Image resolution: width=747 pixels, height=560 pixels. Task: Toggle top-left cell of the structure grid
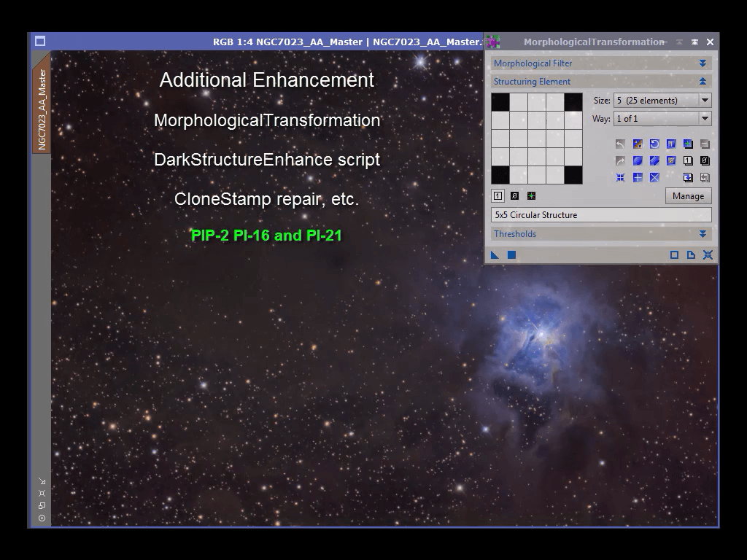pyautogui.click(x=500, y=101)
